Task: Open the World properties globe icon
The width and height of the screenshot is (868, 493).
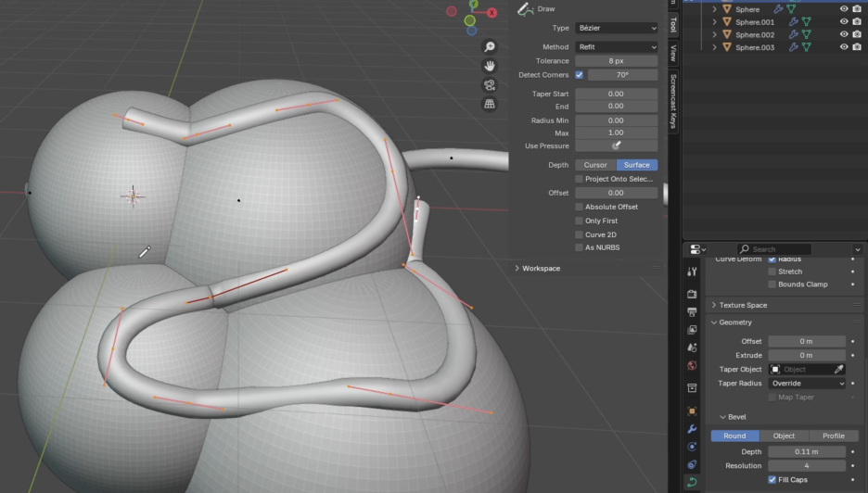Action: (692, 365)
